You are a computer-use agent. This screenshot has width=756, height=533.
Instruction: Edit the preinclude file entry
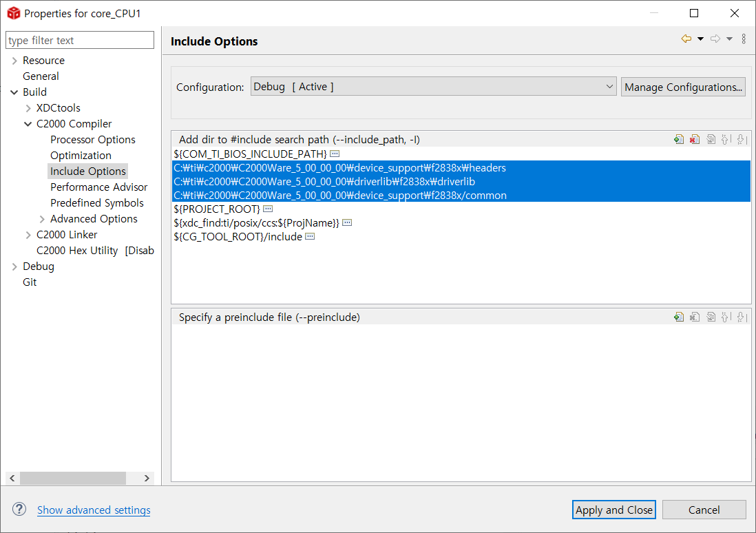[x=711, y=317]
